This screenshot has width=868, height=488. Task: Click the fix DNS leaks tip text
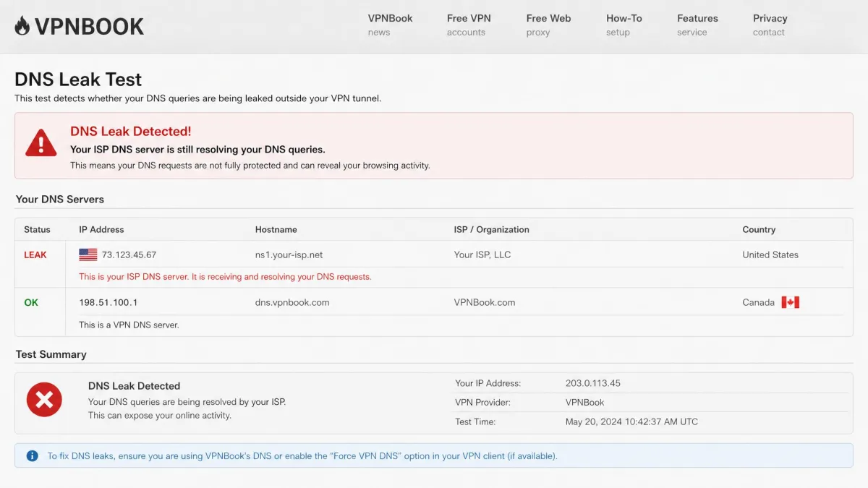coord(302,456)
